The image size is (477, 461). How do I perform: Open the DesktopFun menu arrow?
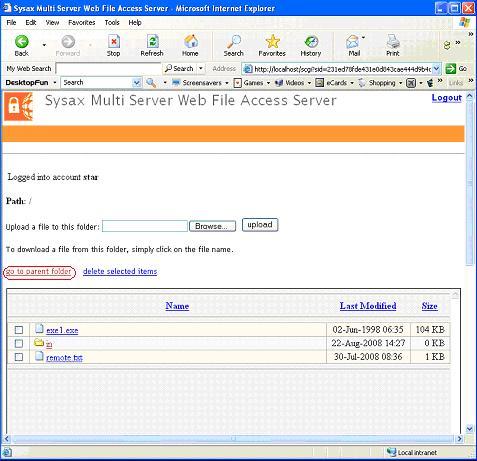pyautogui.click(x=55, y=82)
